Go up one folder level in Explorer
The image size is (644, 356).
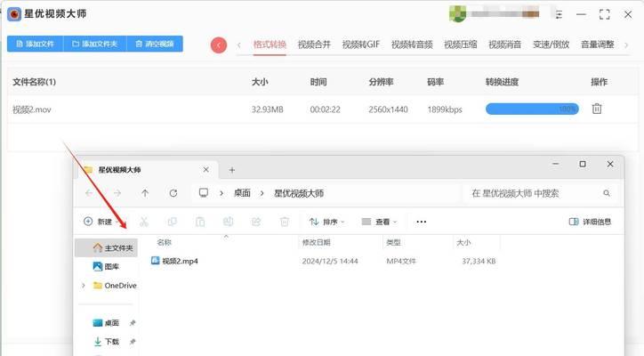(x=145, y=193)
